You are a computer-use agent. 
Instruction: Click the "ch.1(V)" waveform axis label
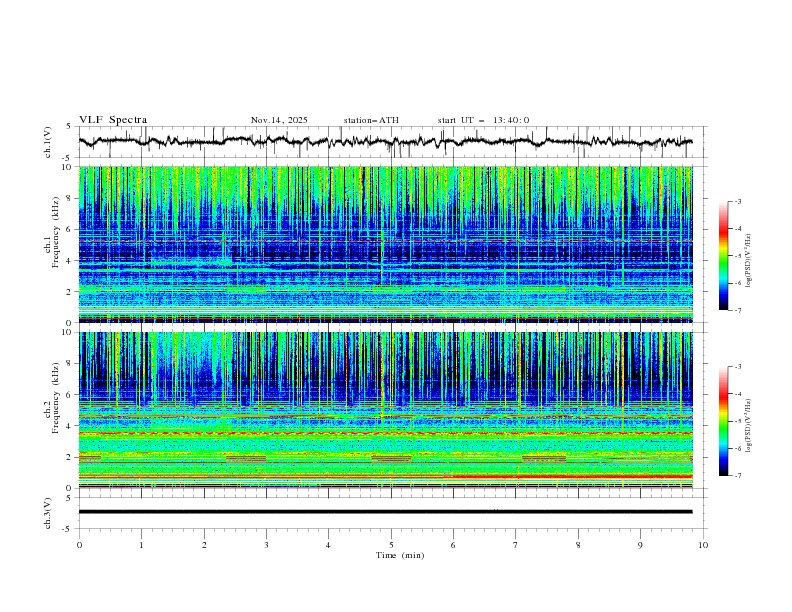point(48,142)
